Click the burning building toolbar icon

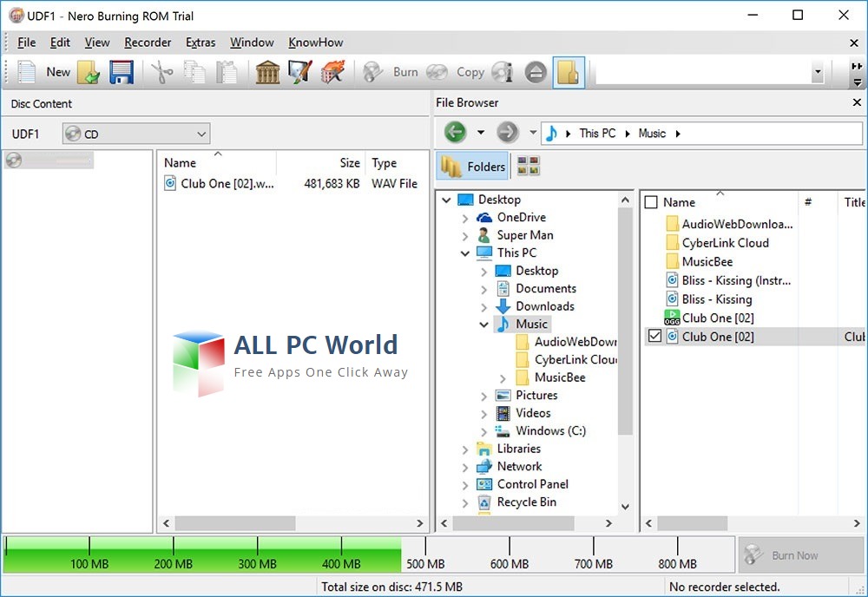click(332, 72)
